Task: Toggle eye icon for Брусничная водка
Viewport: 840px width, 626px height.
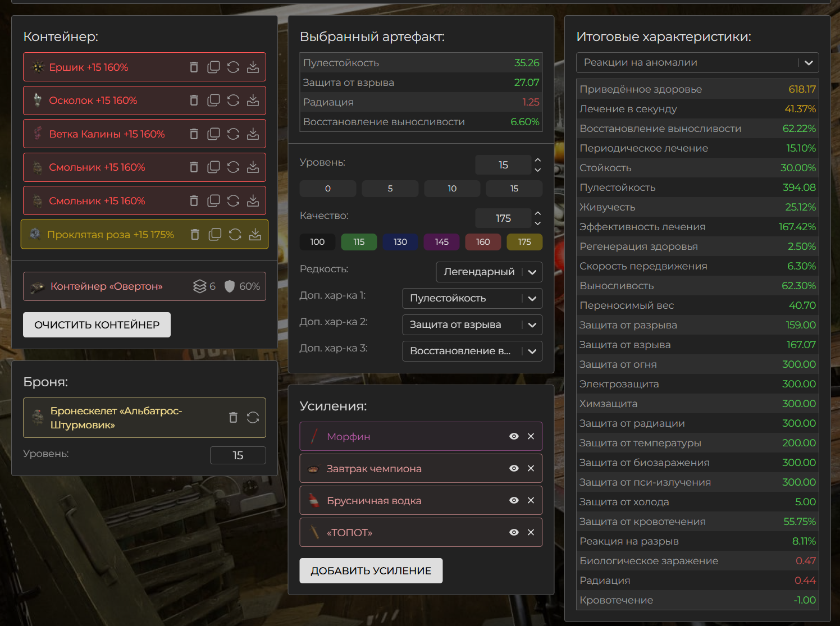Action: [514, 500]
